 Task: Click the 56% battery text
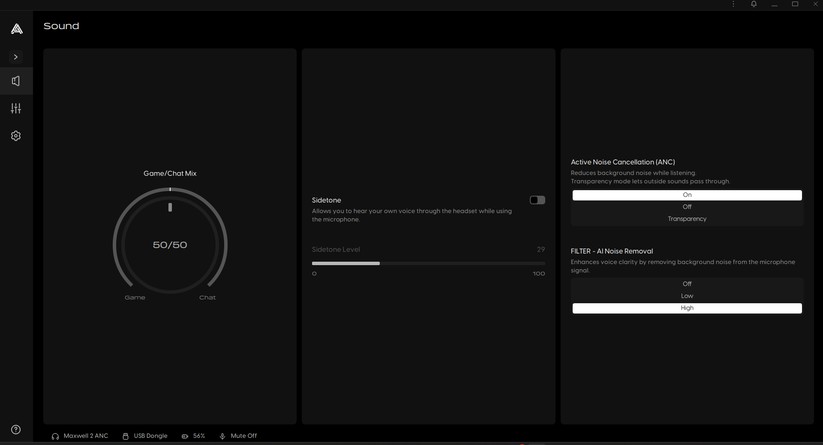click(199, 436)
